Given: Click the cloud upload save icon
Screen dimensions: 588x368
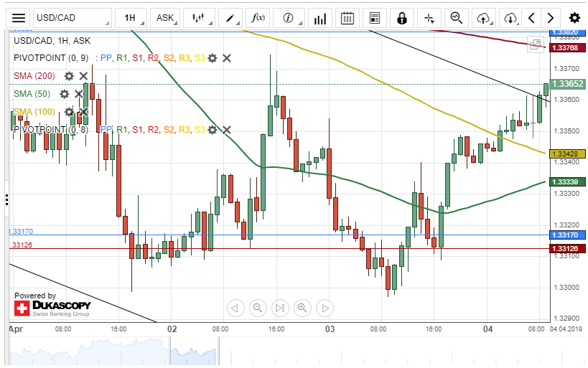Looking at the screenshot, I should point(484,18).
